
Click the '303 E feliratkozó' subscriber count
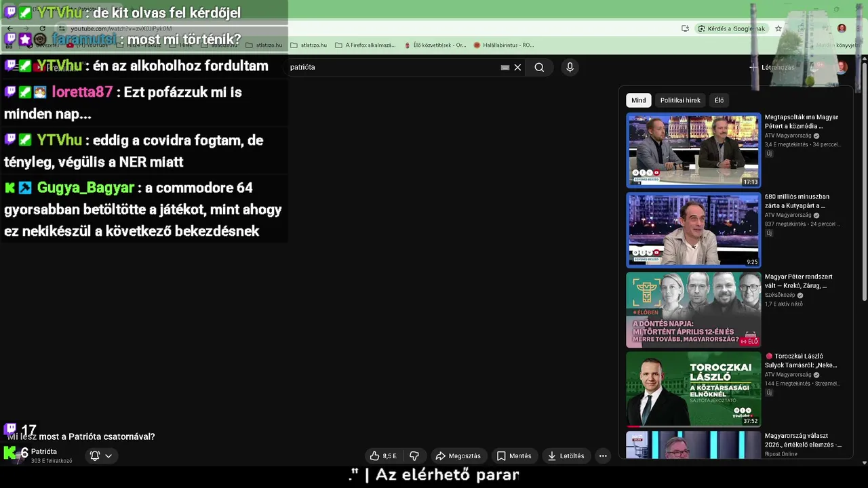[52, 461]
